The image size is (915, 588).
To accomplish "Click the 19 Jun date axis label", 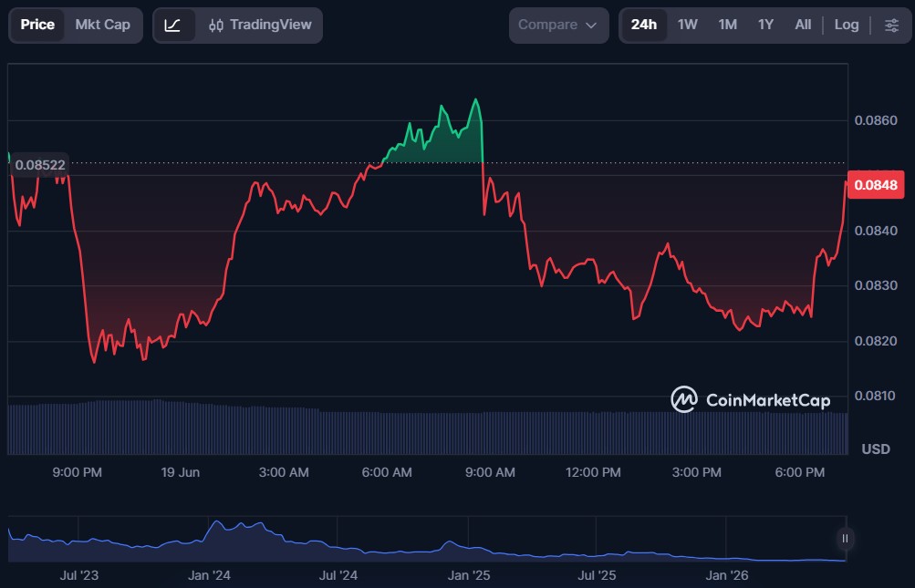I will pos(181,472).
